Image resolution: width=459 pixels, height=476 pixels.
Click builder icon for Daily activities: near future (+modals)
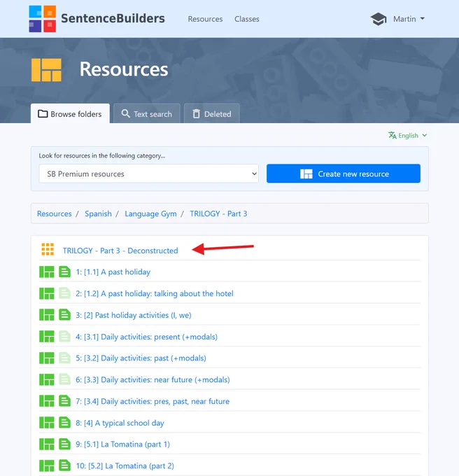(x=47, y=380)
